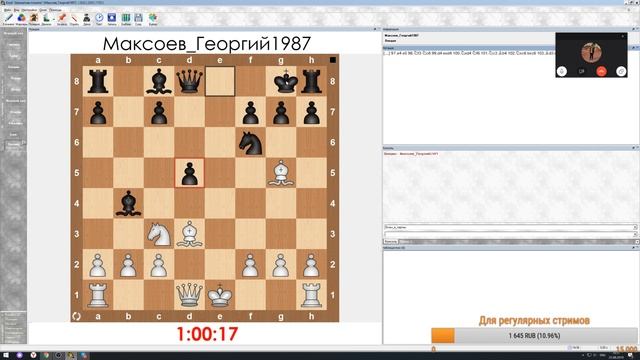The height and width of the screenshot is (360, 640).
Task: Click the green chess piece toolbar icon
Action: [47, 18]
